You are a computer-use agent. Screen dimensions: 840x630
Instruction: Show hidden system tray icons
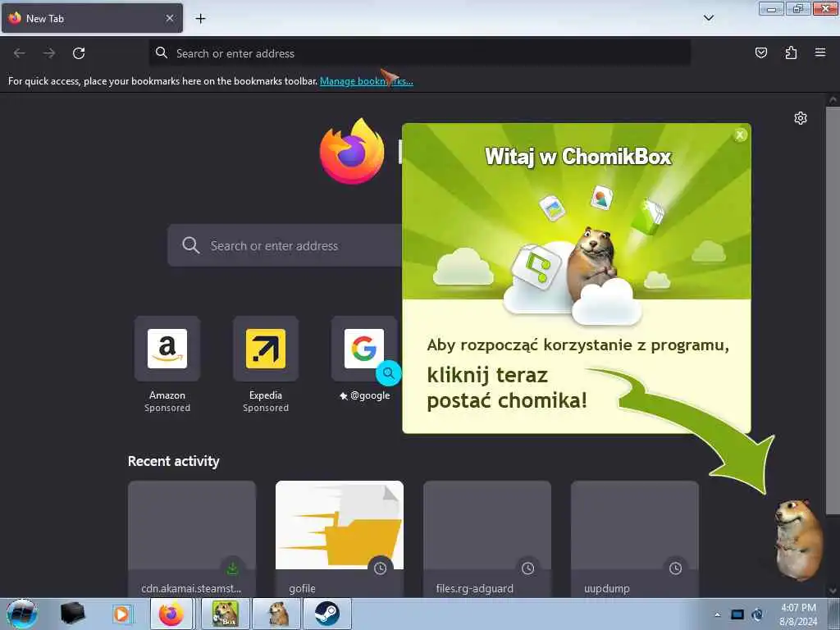[717, 614]
